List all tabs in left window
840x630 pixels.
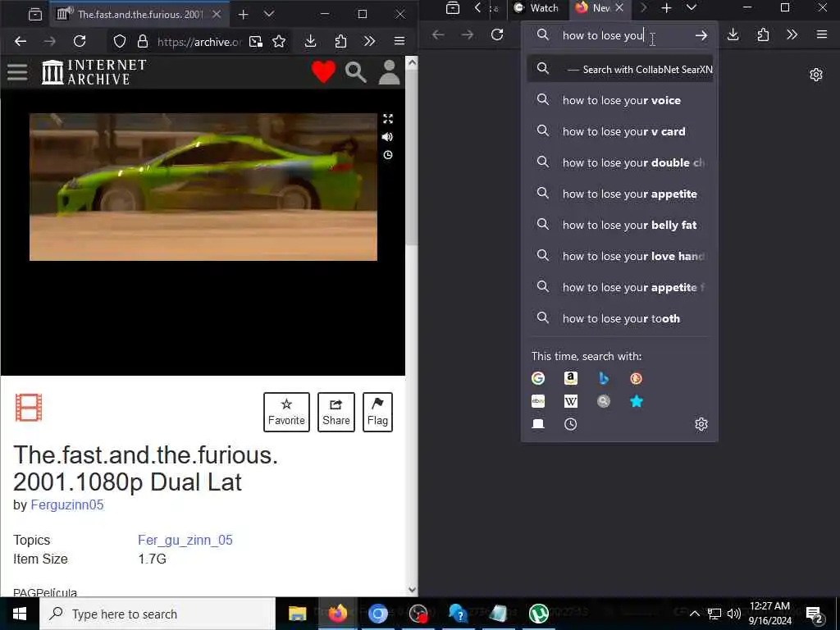pos(269,15)
